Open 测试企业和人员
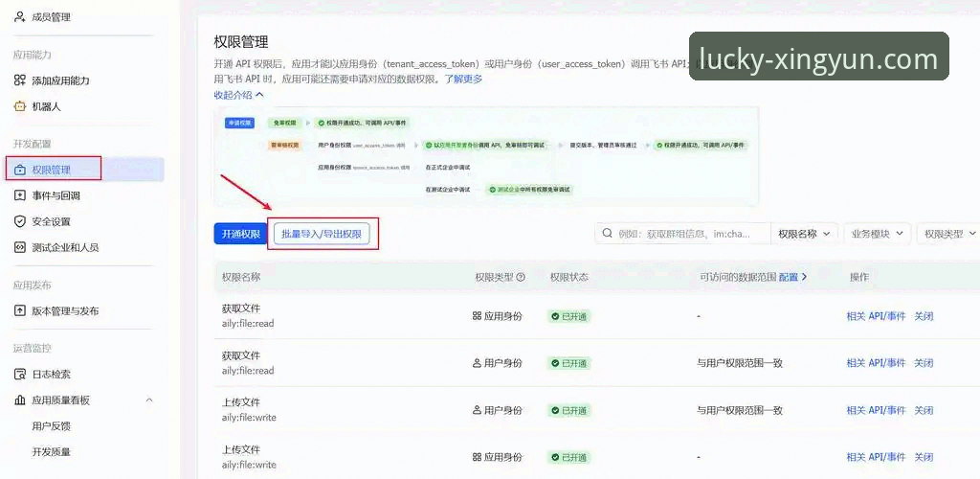 pyautogui.click(x=65, y=247)
